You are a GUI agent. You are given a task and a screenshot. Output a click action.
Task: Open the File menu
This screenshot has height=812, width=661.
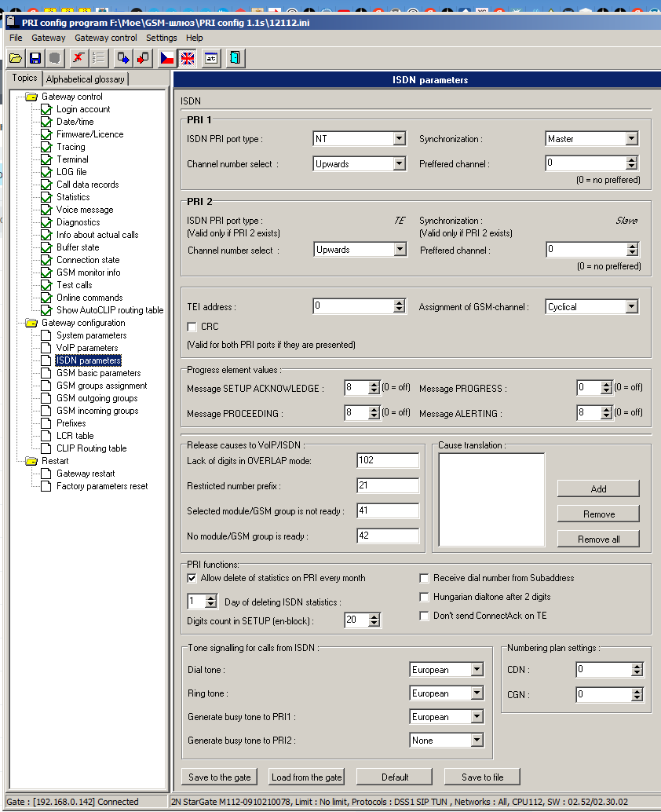tap(16, 38)
